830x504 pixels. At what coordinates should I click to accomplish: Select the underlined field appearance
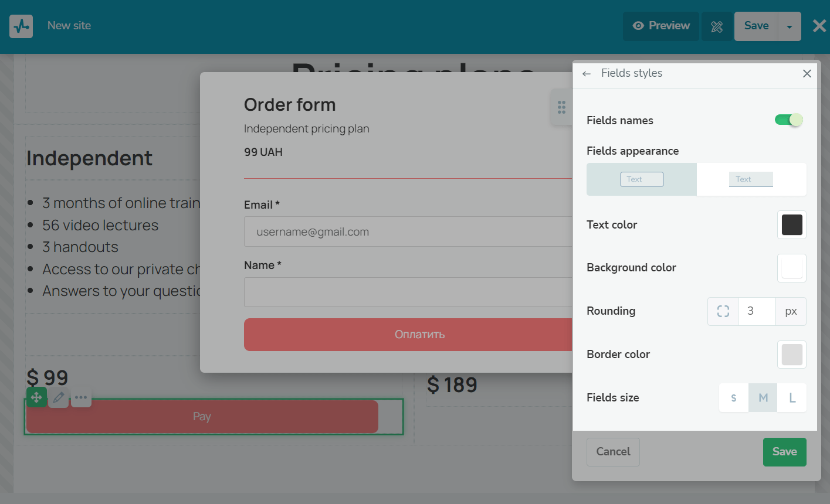point(751,179)
